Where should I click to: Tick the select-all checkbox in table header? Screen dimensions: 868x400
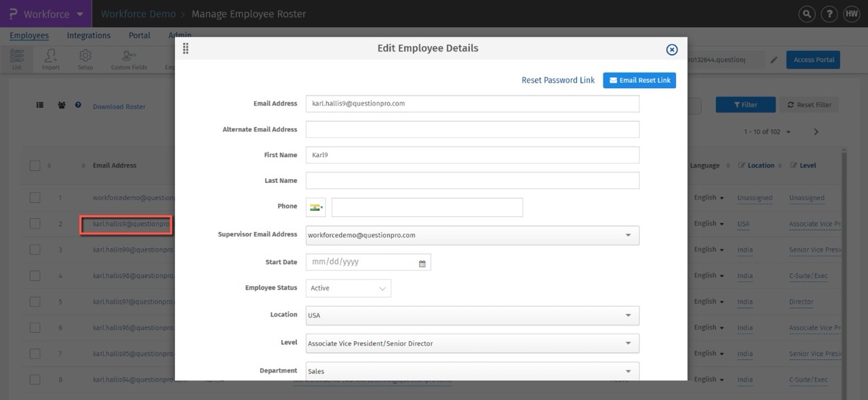click(x=35, y=165)
